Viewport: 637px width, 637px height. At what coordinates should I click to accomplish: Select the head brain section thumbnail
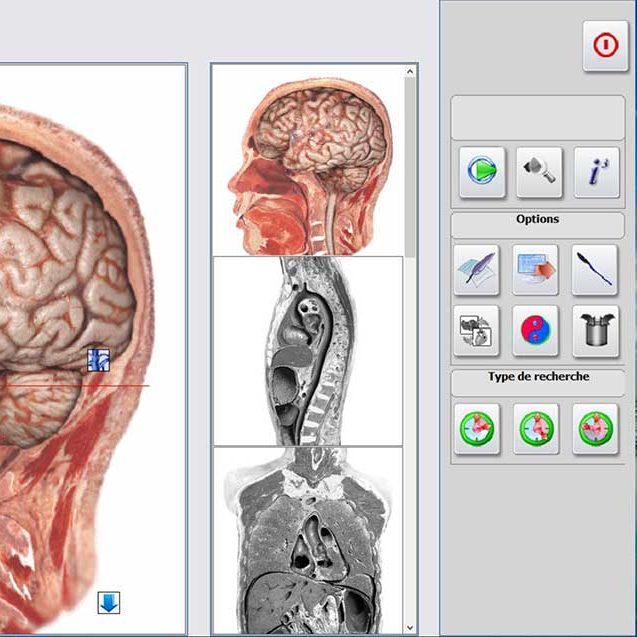tap(309, 161)
